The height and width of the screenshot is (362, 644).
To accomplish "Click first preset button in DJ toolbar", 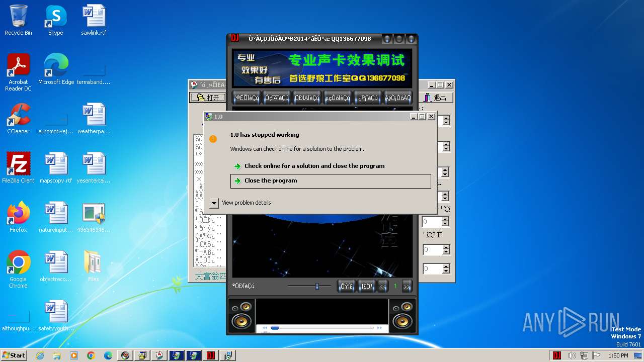I will pos(246,98).
